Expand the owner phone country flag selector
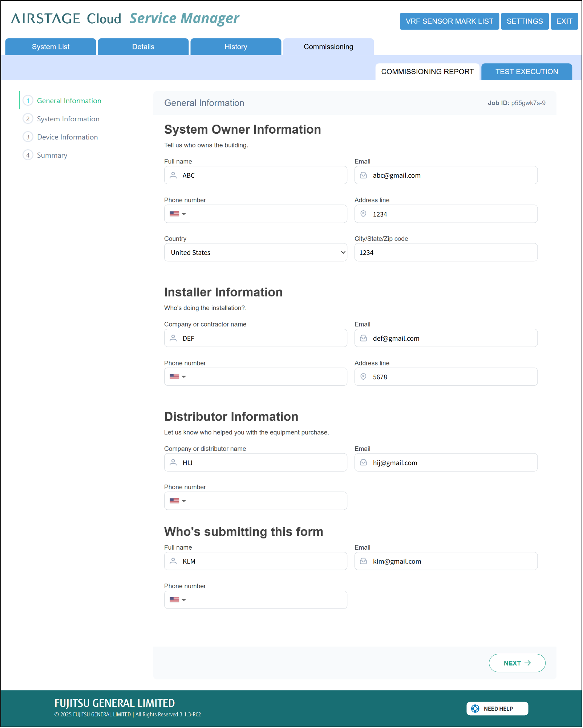 point(178,214)
